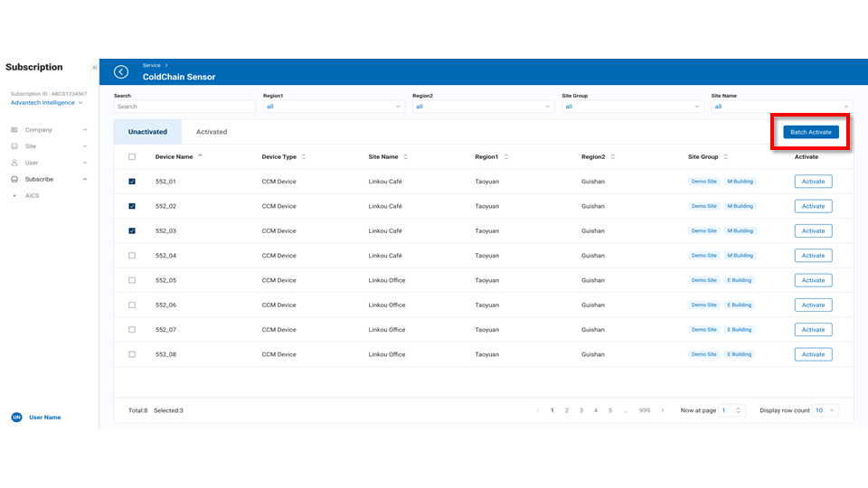Uncheck the 552_01 device checkbox
The image size is (868, 488).
pyautogui.click(x=132, y=182)
